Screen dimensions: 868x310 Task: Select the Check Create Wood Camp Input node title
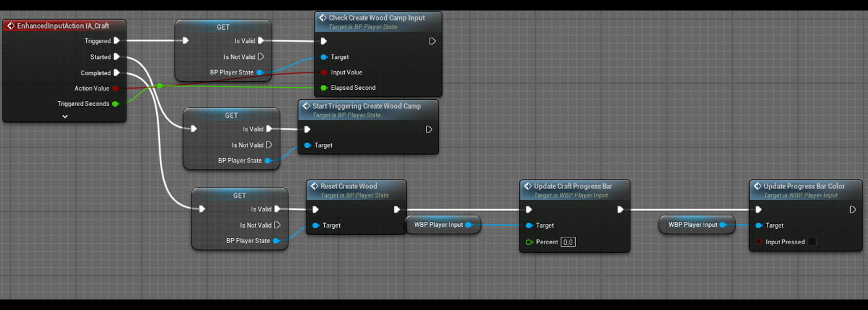click(376, 18)
